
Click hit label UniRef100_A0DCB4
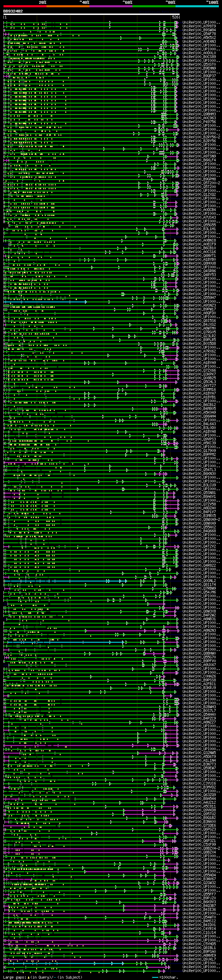[x=199, y=210]
